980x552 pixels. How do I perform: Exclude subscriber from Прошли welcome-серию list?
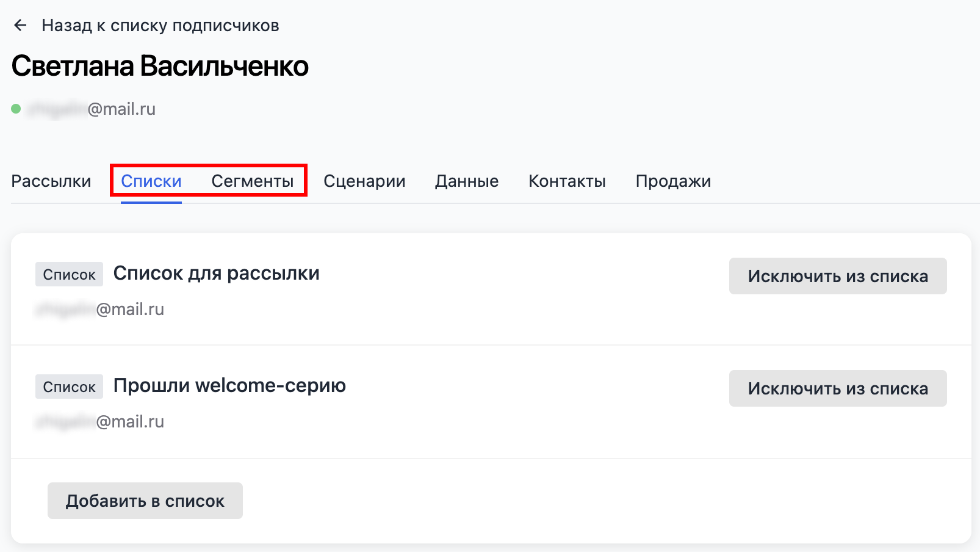tap(837, 388)
